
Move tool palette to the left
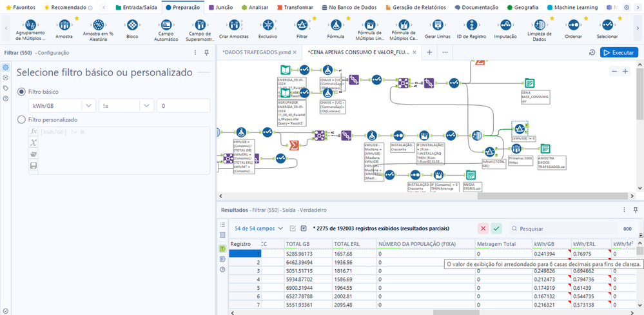click(6, 29)
